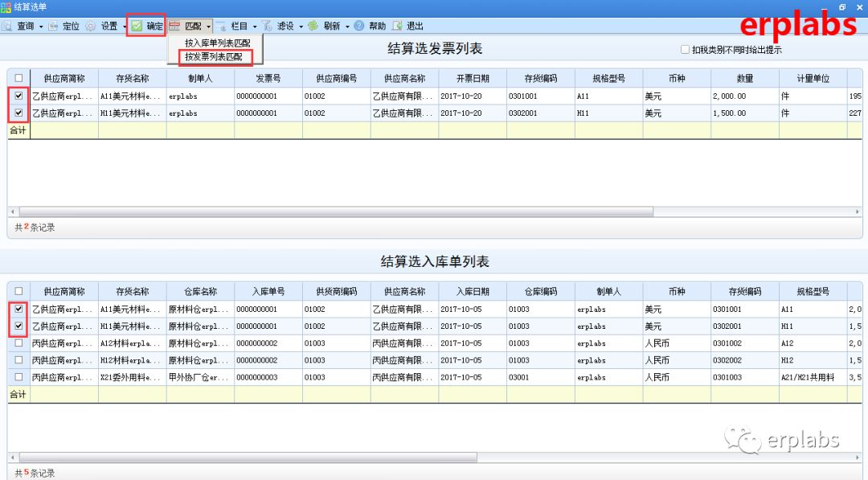Click the 退出 exit button label

pyautogui.click(x=415, y=26)
